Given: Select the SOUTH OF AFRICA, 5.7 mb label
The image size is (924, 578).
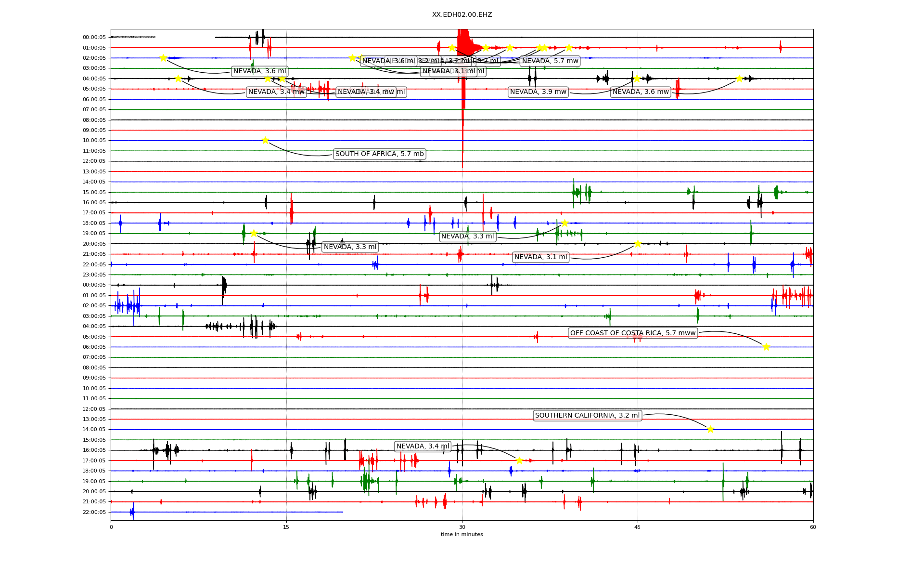Looking at the screenshot, I should click(379, 154).
